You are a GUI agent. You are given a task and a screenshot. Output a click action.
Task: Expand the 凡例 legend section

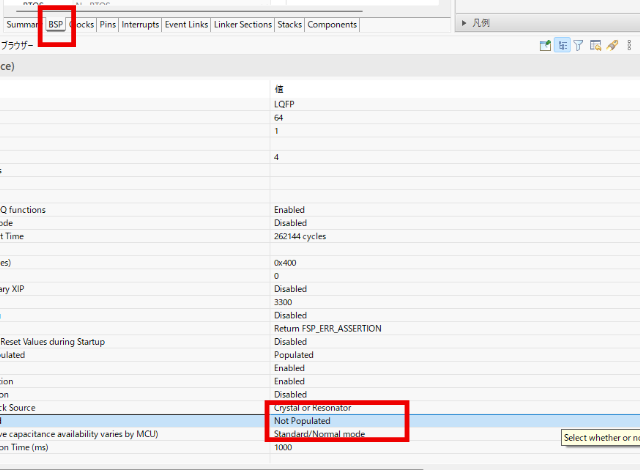pyautogui.click(x=464, y=23)
